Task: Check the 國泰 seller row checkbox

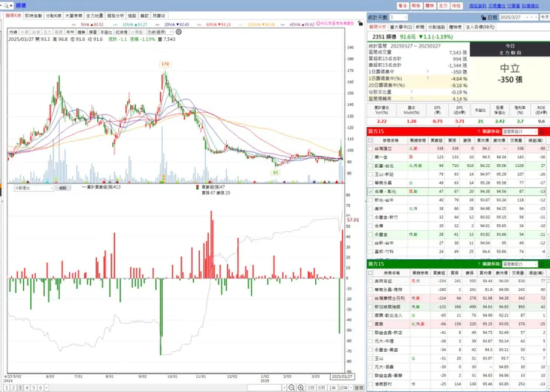Action: pos(370,324)
